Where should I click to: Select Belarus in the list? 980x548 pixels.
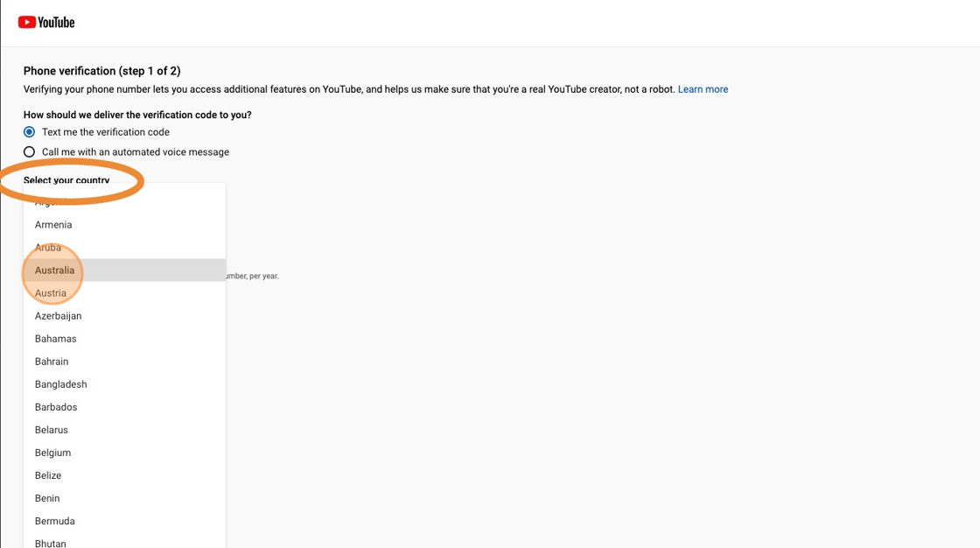click(x=124, y=430)
